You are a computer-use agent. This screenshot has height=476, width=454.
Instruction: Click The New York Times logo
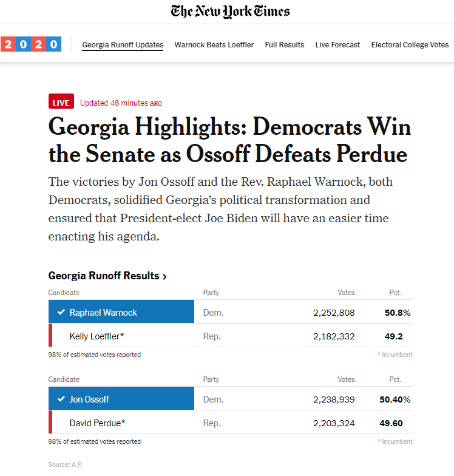[x=230, y=12]
